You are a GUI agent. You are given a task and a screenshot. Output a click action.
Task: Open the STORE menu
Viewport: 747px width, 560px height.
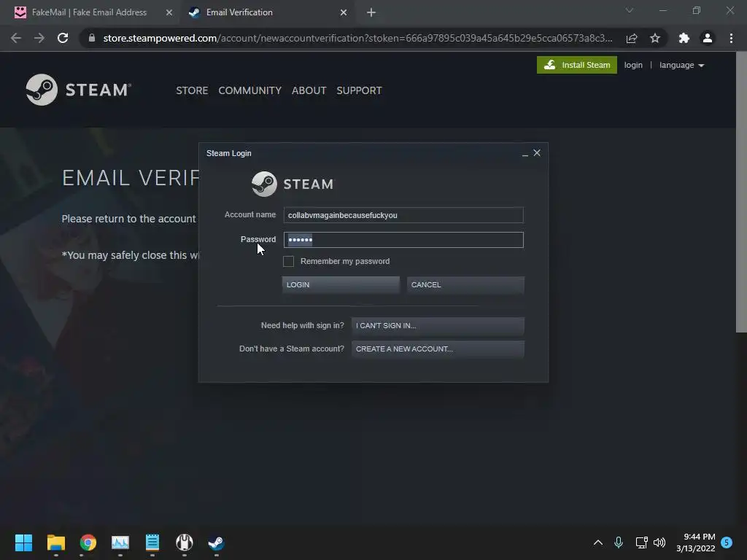point(192,90)
